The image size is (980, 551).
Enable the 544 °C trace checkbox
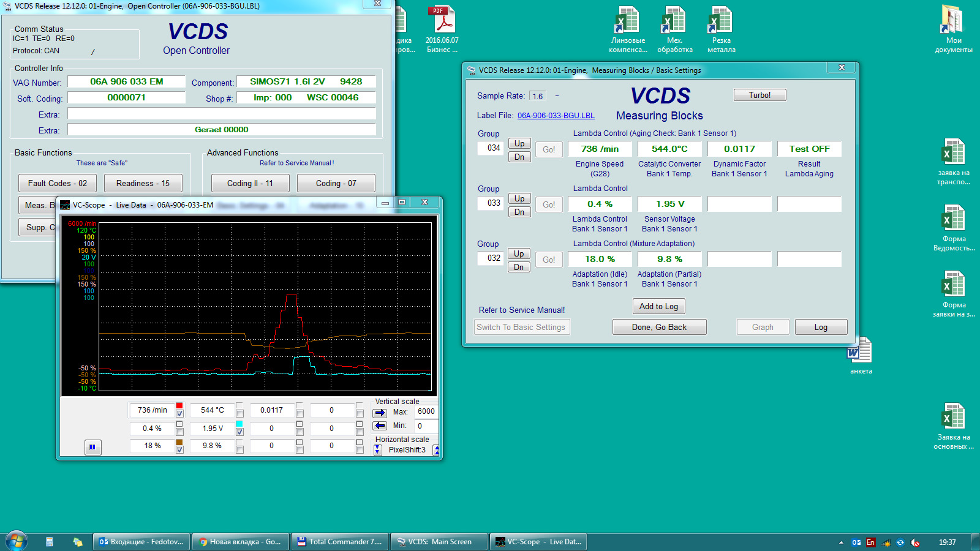[x=239, y=414]
